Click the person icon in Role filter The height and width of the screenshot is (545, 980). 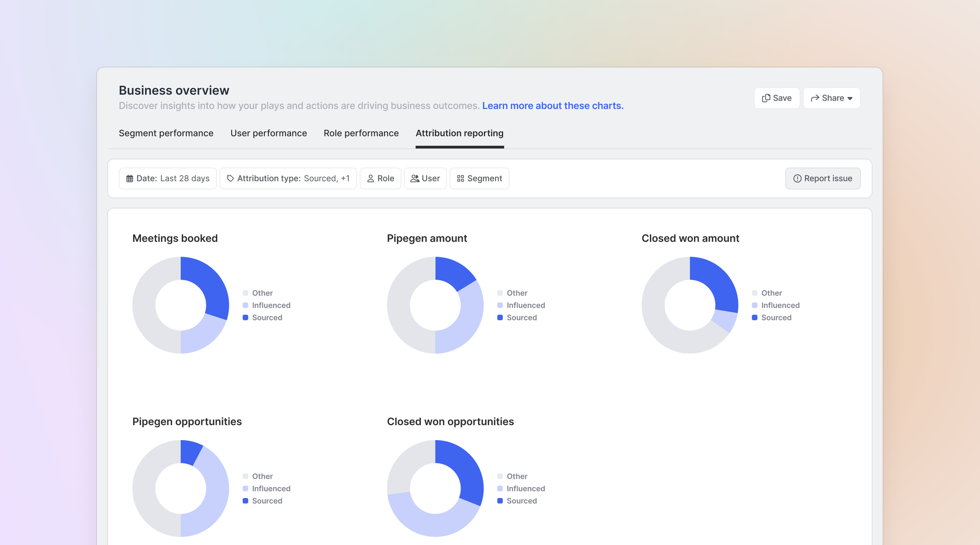click(370, 179)
